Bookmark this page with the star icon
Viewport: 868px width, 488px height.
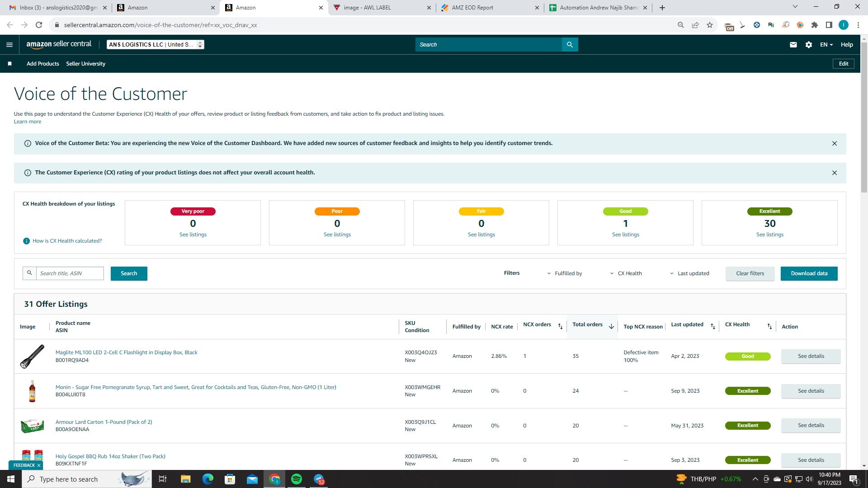click(x=710, y=25)
